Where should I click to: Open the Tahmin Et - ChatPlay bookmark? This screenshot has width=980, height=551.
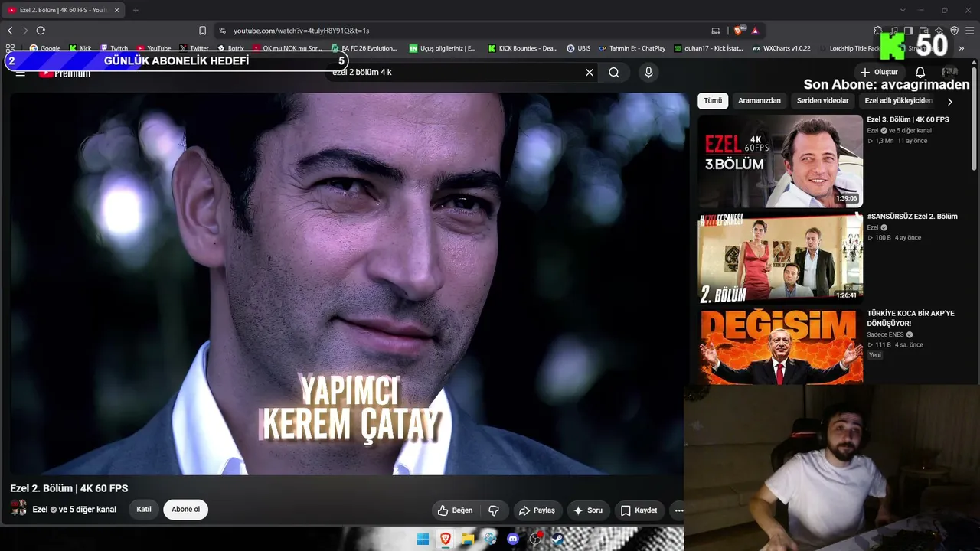tap(632, 48)
